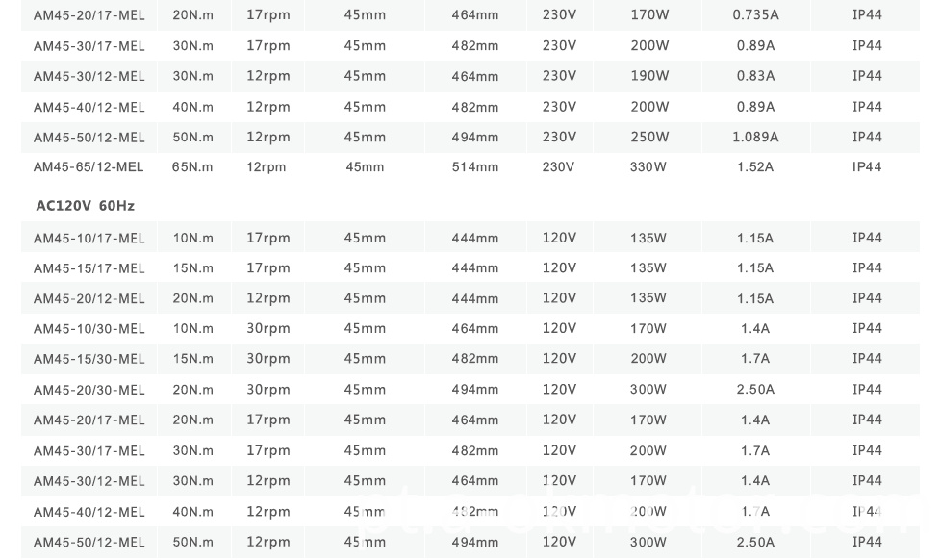The width and height of the screenshot is (940, 560).
Task: Select the 300W value in AM45-20/30-MEL row
Action: [648, 390]
